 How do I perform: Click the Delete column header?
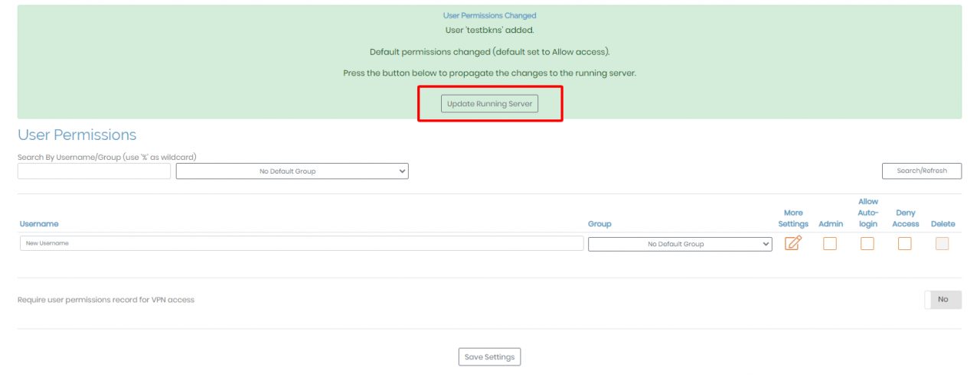[942, 224]
